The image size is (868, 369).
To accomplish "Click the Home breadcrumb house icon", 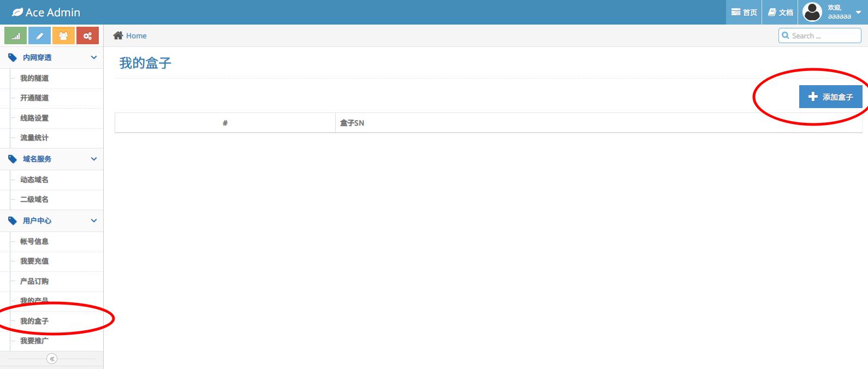I will pyautogui.click(x=118, y=35).
